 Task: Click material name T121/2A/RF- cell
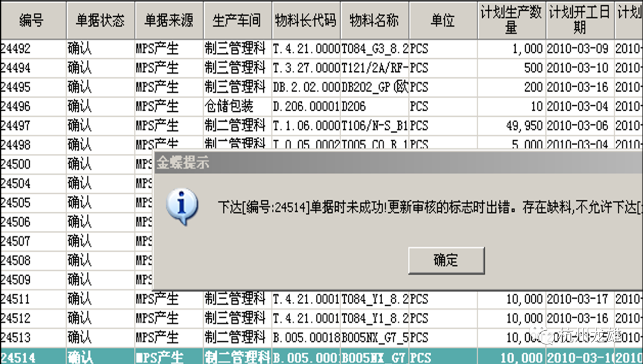click(x=374, y=68)
